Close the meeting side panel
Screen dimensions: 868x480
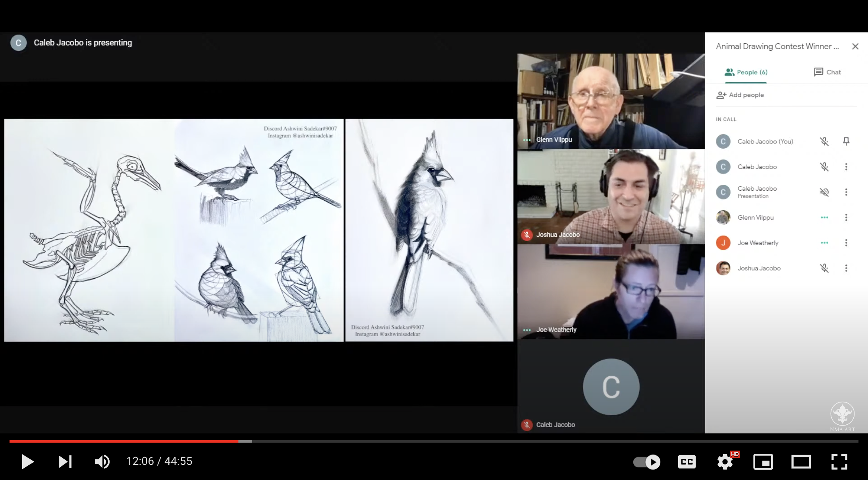(855, 46)
